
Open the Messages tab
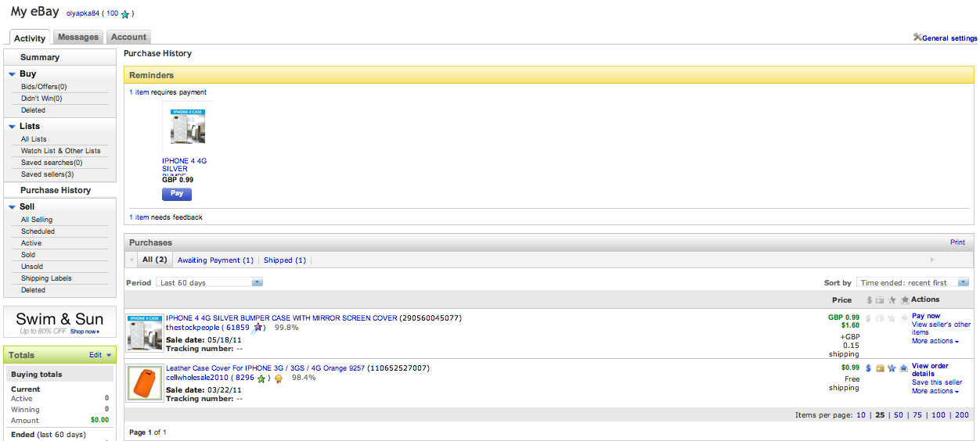[x=78, y=37]
